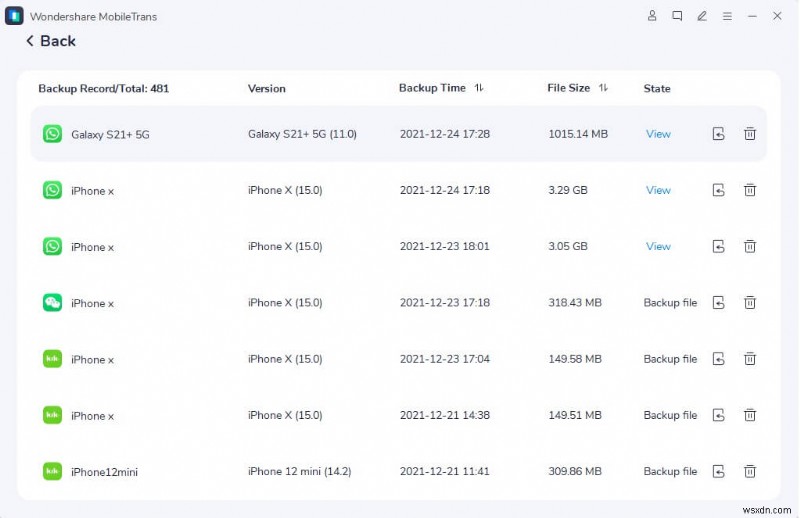
Task: Delete the 318.43 MB WeChat backup
Action: click(x=749, y=302)
